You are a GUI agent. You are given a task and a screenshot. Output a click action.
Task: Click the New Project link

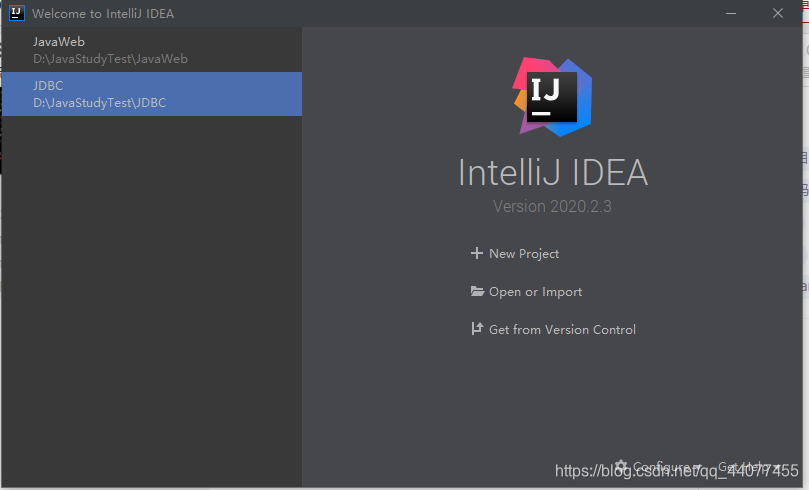coord(524,254)
